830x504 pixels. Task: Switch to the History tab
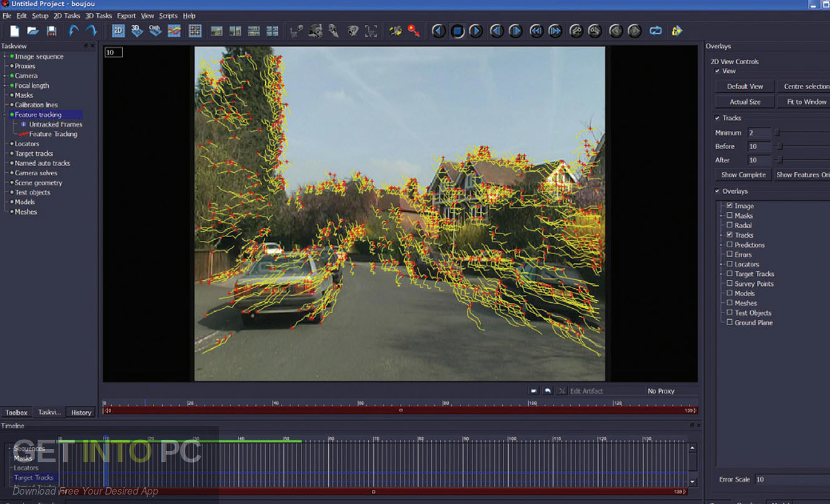pyautogui.click(x=81, y=412)
